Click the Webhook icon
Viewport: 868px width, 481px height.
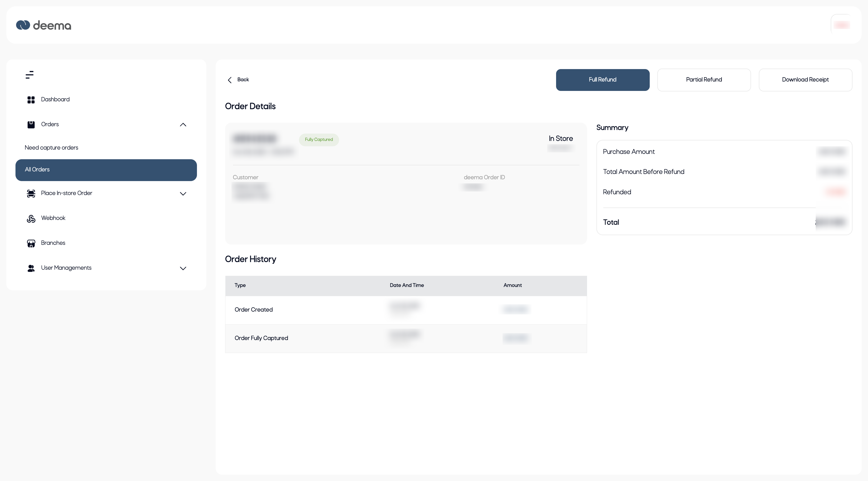(x=31, y=218)
